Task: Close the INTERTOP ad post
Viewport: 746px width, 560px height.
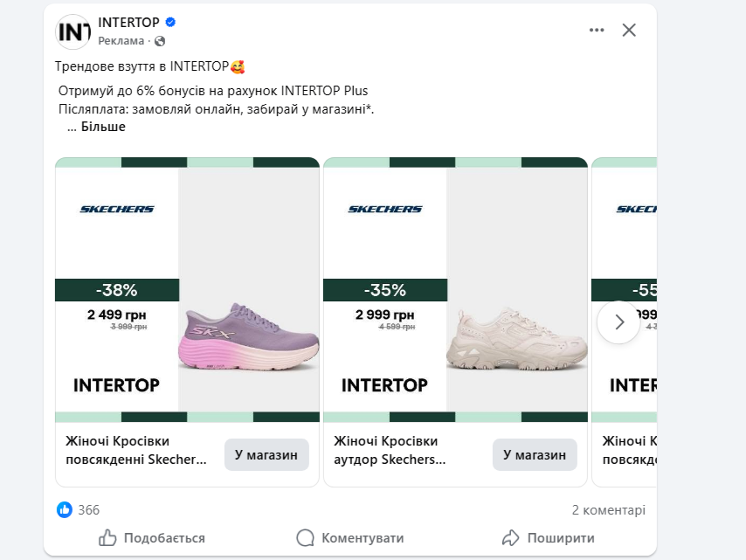Action: click(629, 30)
